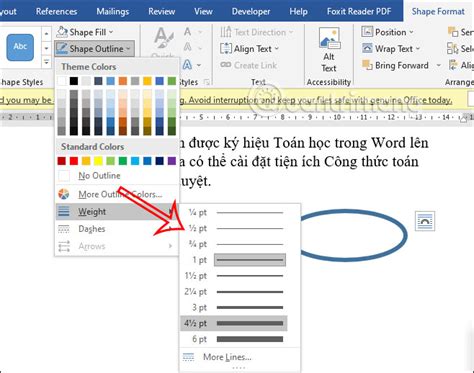Viewport: 474px width, 373px height.
Task: Open the Foxit Reader PDF tab
Action: [x=359, y=12]
